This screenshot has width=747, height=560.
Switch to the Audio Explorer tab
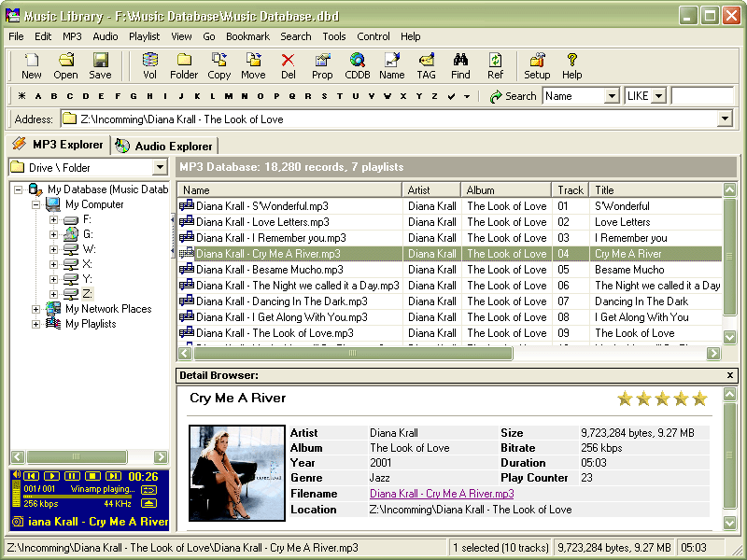pyautogui.click(x=165, y=147)
